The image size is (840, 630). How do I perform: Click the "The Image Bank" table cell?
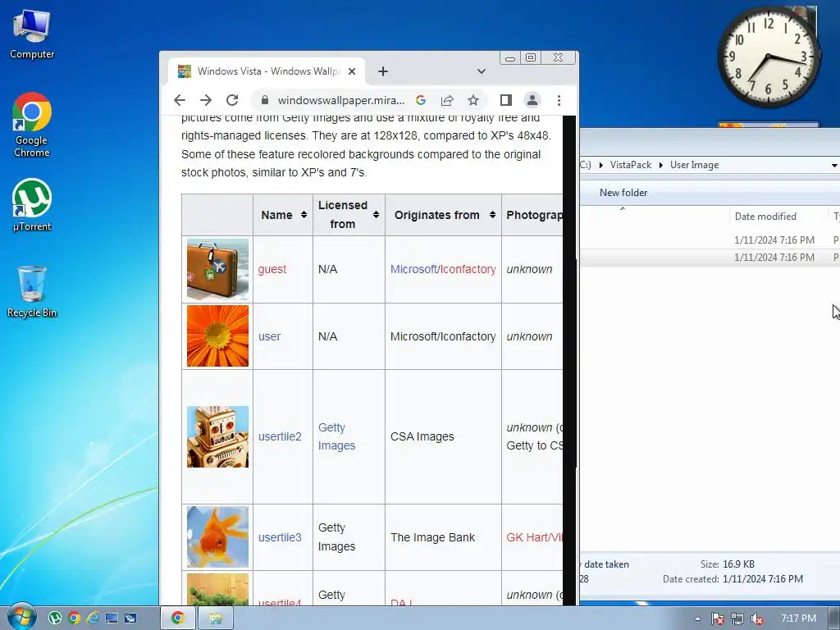(x=443, y=537)
